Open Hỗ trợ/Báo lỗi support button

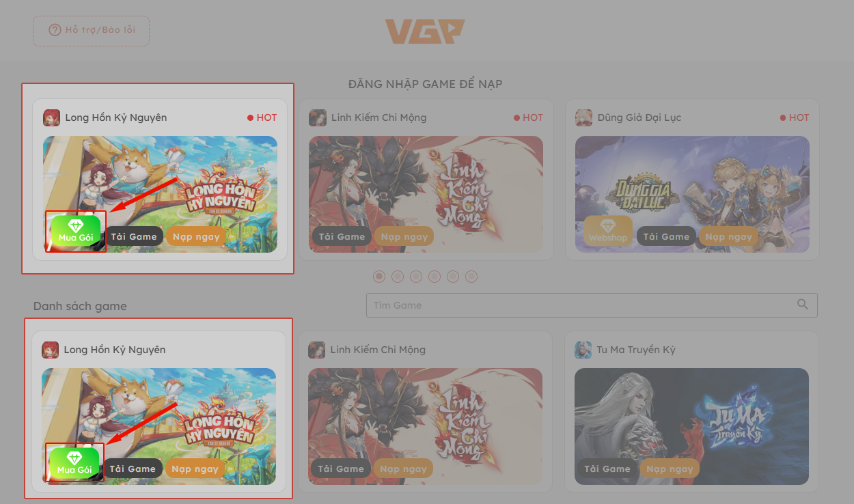click(91, 31)
